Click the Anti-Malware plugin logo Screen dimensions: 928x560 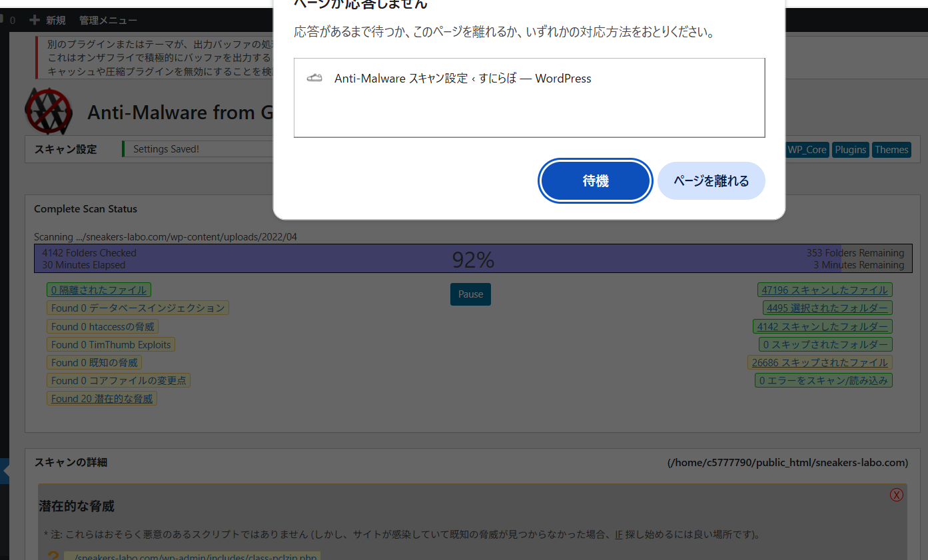point(49,111)
